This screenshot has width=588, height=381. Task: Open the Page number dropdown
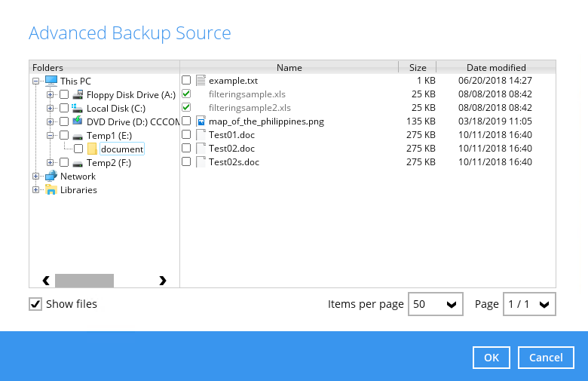pos(529,304)
